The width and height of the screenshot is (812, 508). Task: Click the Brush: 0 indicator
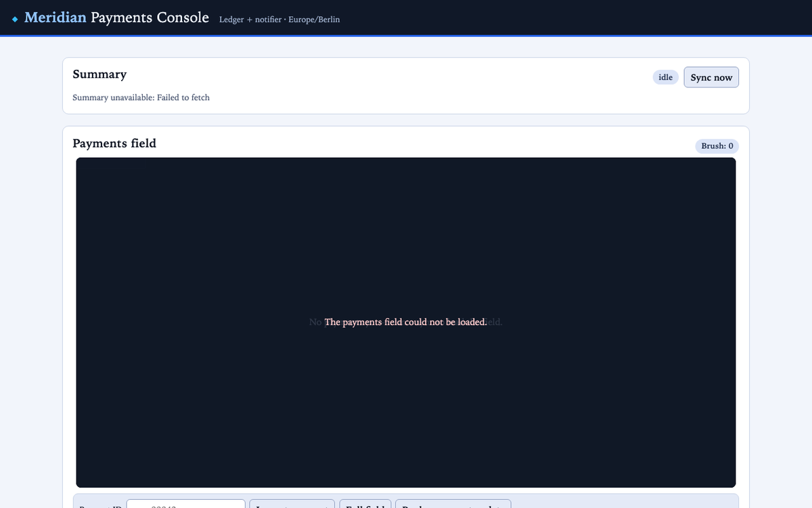point(717,146)
